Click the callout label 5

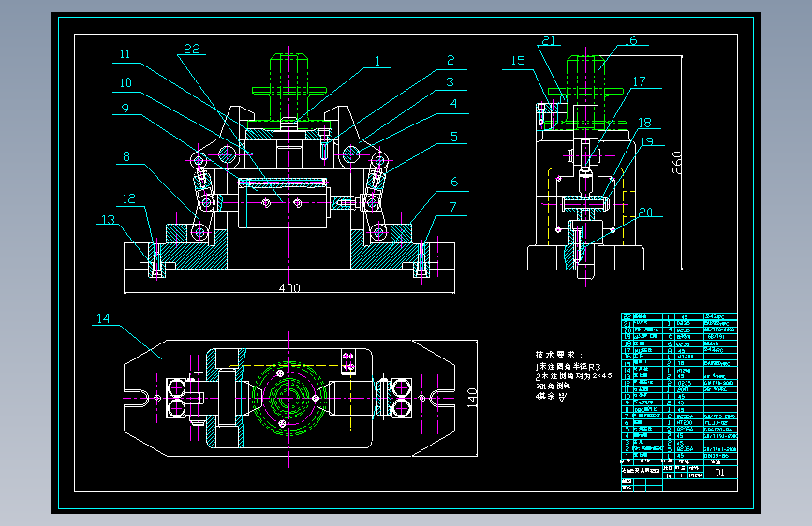coord(454,137)
